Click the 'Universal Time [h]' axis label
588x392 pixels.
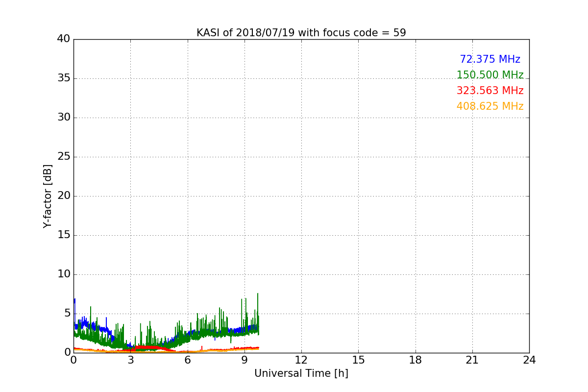[301, 373]
